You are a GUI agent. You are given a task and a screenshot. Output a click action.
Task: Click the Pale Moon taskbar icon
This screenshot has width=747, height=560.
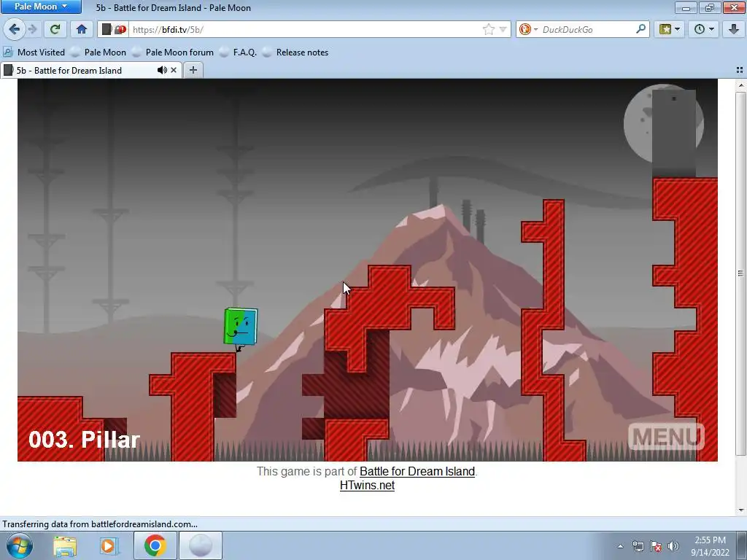(201, 545)
